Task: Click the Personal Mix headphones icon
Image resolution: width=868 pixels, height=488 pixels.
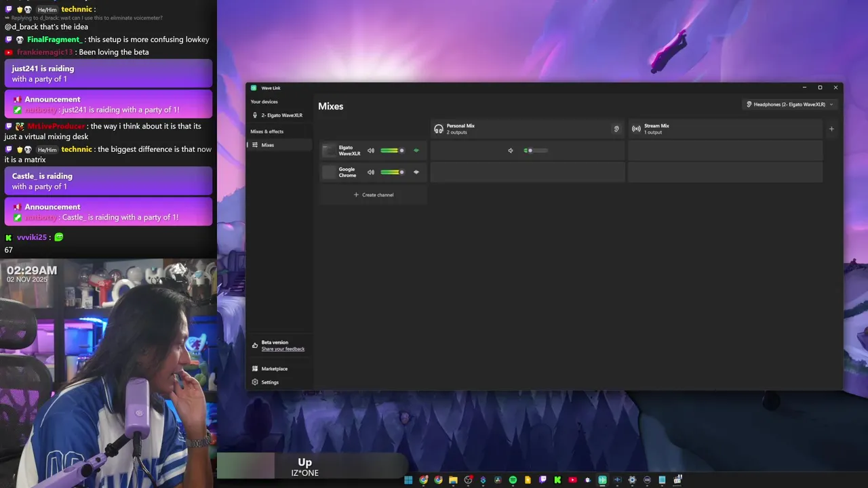Action: [439, 129]
